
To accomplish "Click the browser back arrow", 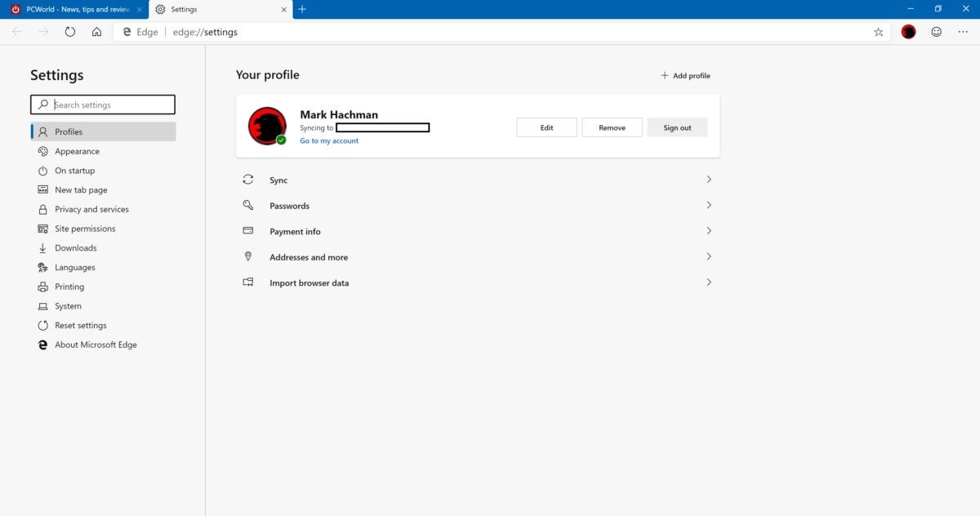I will tap(17, 32).
